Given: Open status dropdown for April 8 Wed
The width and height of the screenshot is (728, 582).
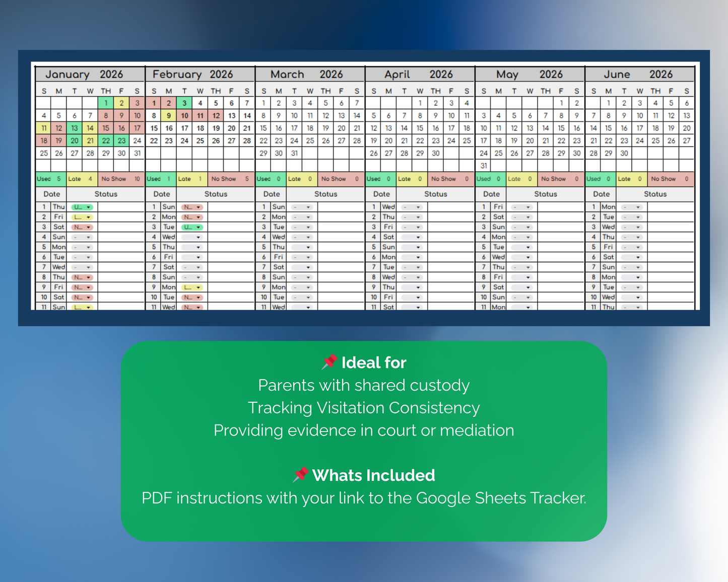Looking at the screenshot, I should 412,277.
